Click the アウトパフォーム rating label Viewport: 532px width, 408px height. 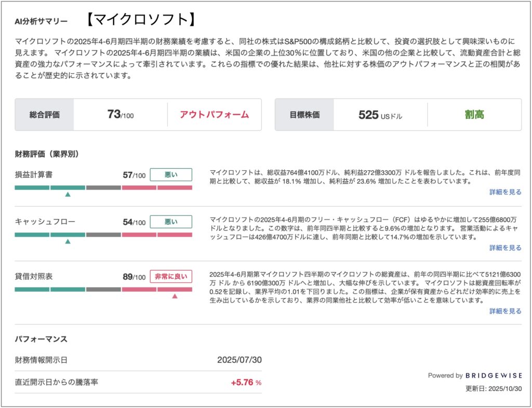[214, 115]
